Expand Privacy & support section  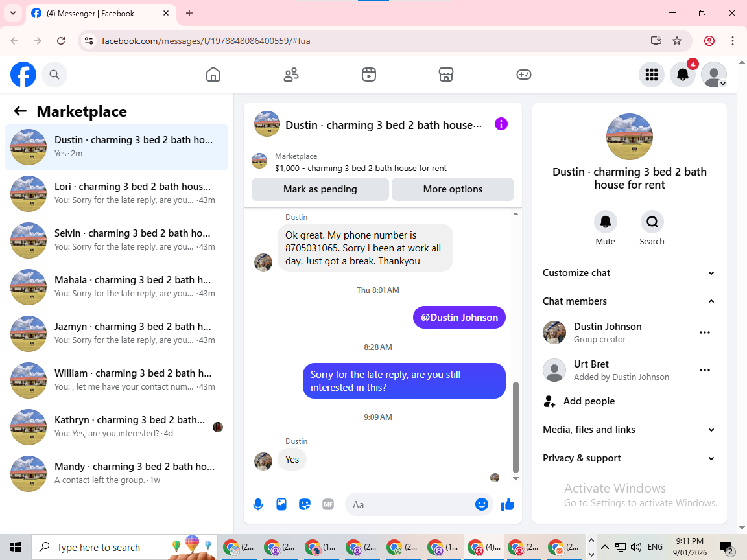click(x=630, y=458)
